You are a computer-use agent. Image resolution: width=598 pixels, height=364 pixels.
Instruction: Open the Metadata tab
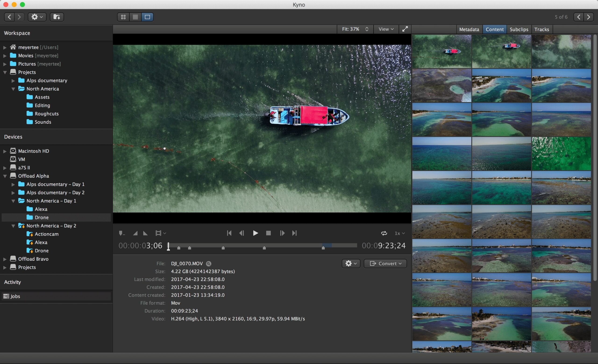point(469,29)
